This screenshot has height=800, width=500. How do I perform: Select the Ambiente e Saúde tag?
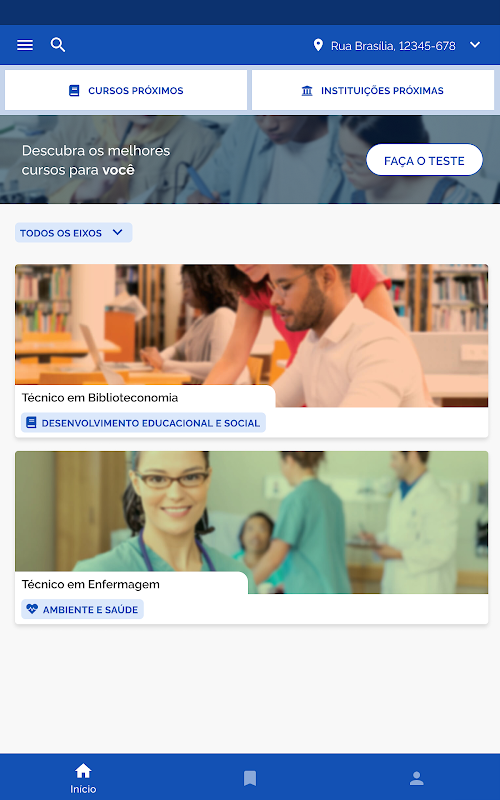pyautogui.click(x=83, y=609)
